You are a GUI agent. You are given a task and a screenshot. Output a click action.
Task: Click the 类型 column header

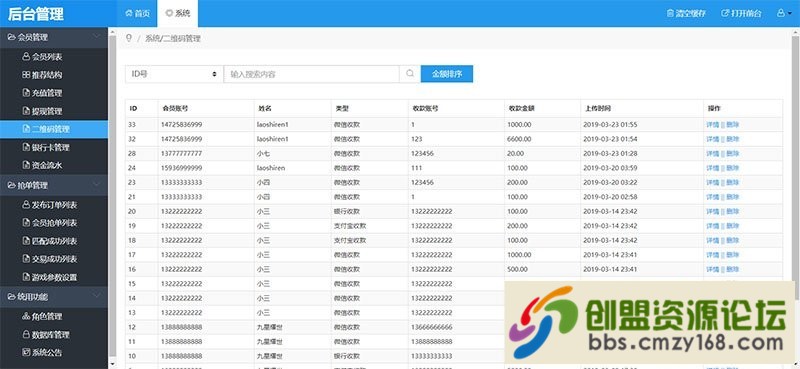(x=341, y=108)
